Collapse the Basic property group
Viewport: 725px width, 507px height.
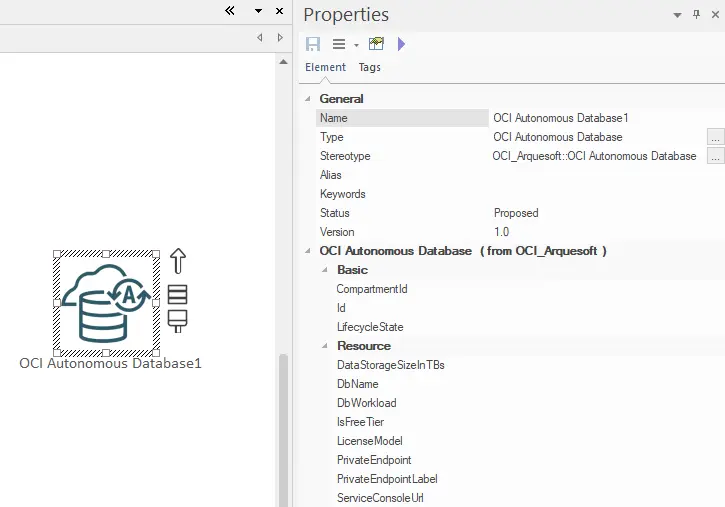pyautogui.click(x=325, y=270)
